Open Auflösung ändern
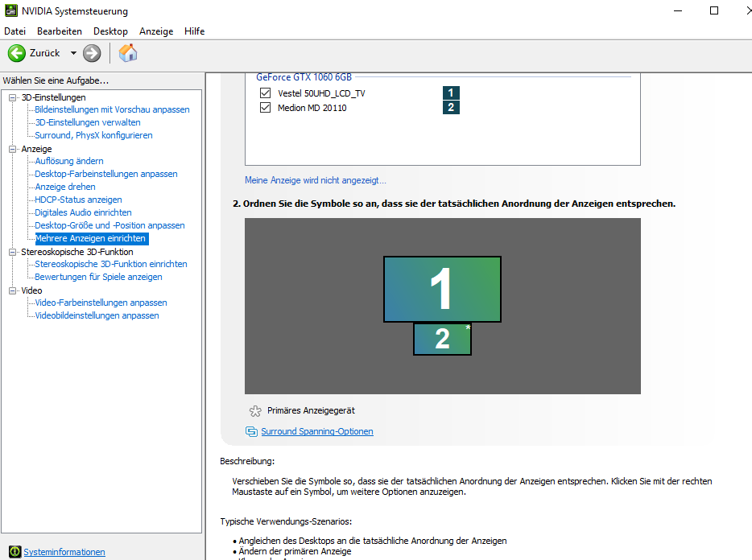Screen dimensions: 752x560 pyautogui.click(x=69, y=161)
